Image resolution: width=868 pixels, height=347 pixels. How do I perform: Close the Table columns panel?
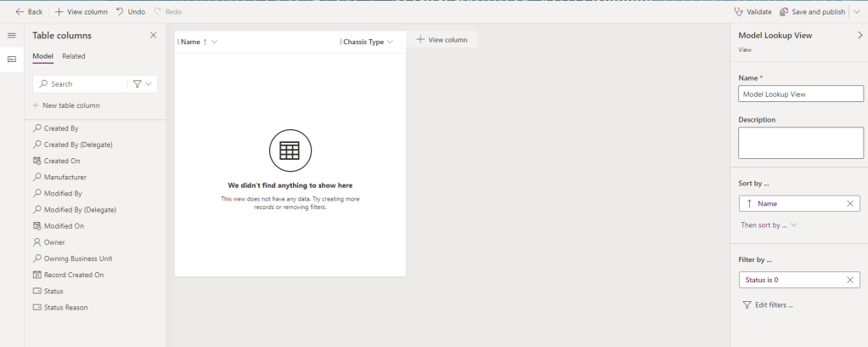coord(153,35)
